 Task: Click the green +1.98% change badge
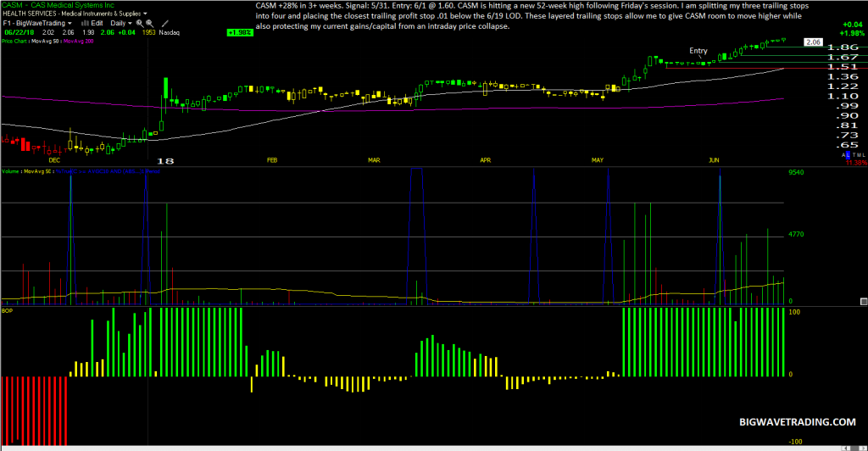coord(240,33)
